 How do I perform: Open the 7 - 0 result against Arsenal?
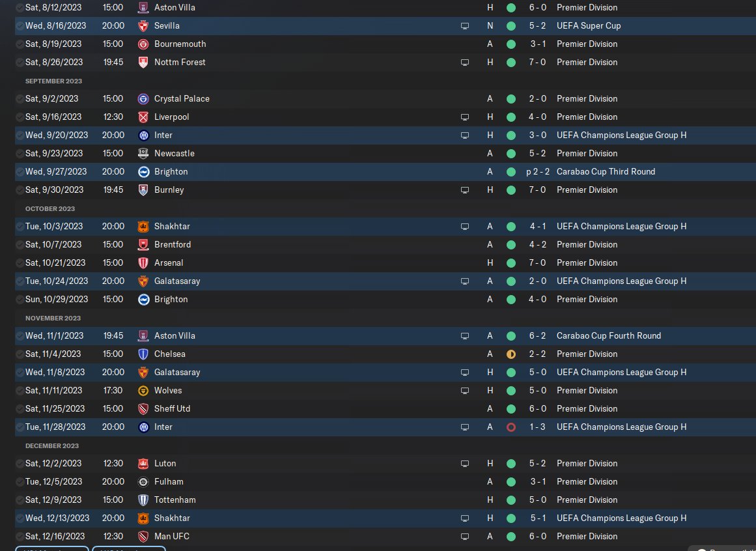(538, 262)
